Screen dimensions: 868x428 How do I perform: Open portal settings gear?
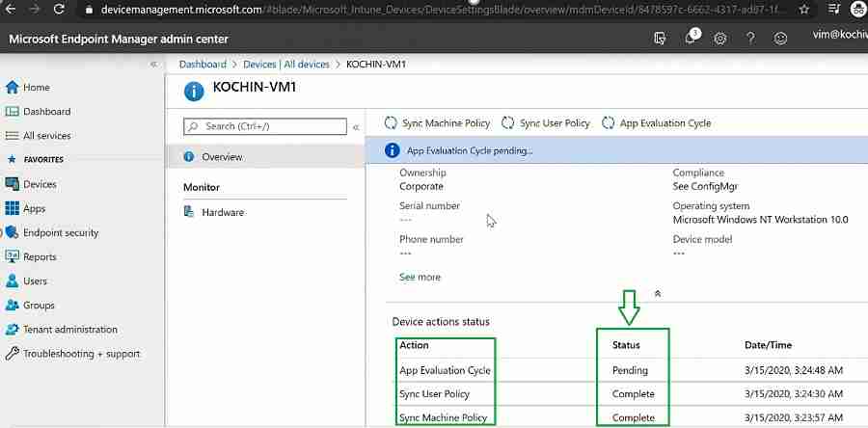[719, 39]
